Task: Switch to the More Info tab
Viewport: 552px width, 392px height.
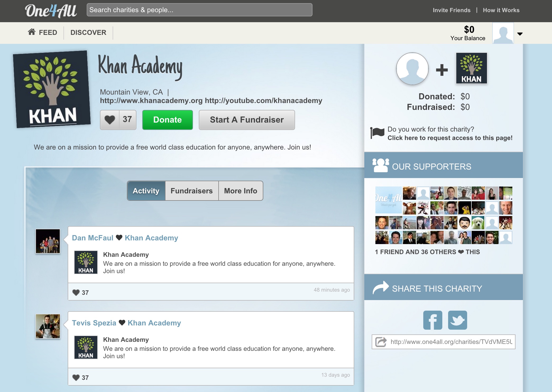Action: [241, 191]
